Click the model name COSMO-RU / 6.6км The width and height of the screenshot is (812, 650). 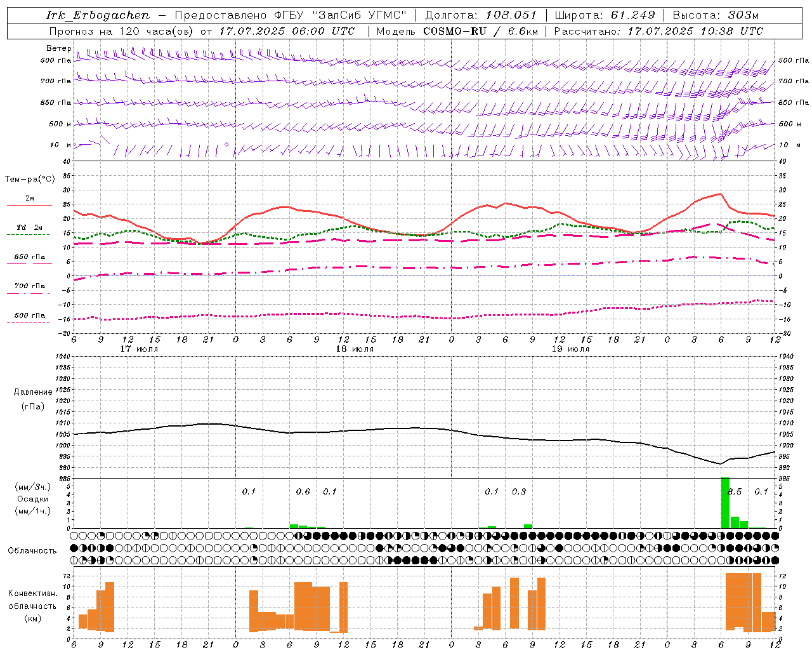(x=480, y=31)
